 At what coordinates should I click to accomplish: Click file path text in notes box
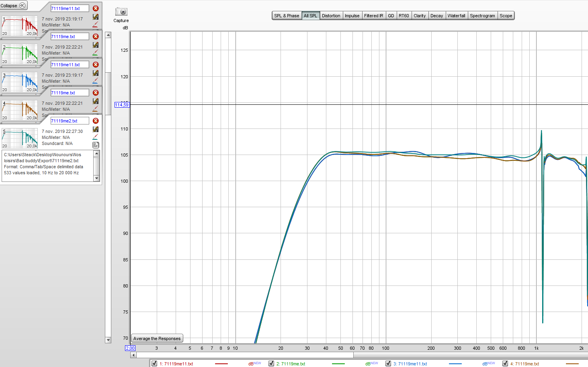tap(43, 157)
